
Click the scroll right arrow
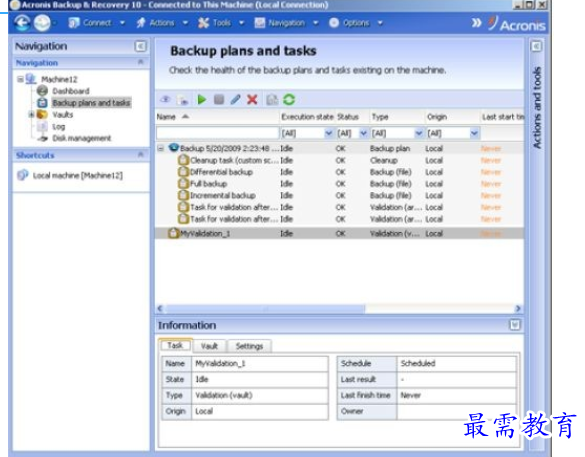pos(518,309)
